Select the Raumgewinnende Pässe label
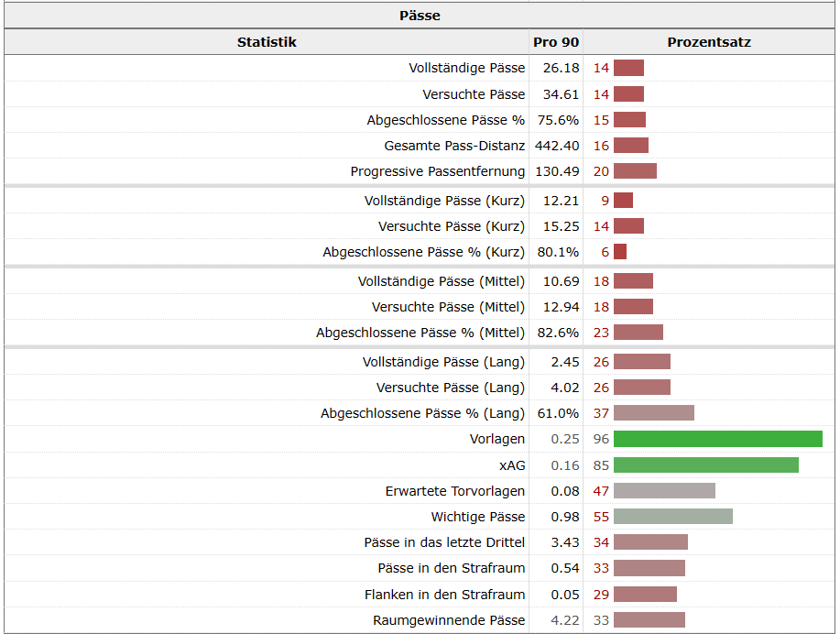Screen dimensions: 840x634 tap(449, 620)
